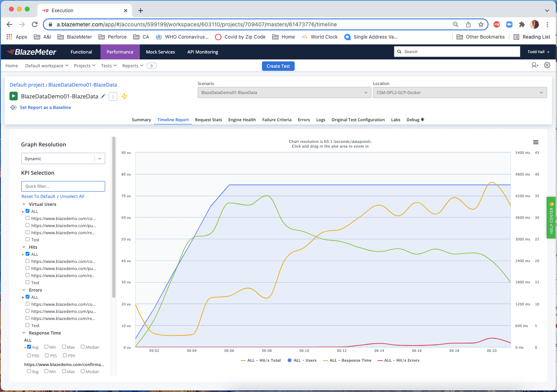
Task: Open the API Monitoring menu
Action: [x=202, y=52]
